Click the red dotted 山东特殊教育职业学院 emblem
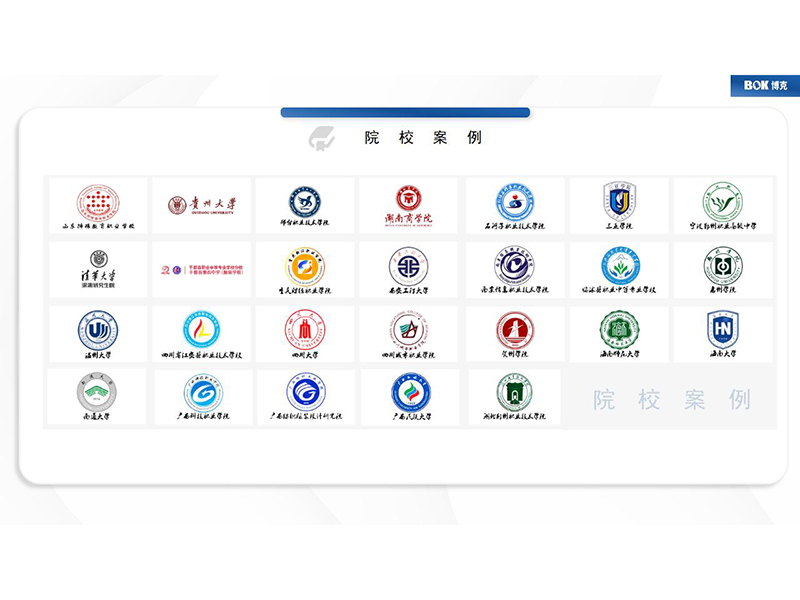Viewport: 800px width, 600px height. pyautogui.click(x=98, y=203)
